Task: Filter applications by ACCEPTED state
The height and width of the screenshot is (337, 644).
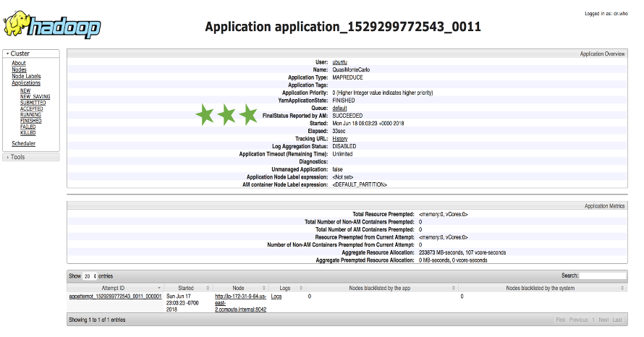Action: [x=32, y=108]
